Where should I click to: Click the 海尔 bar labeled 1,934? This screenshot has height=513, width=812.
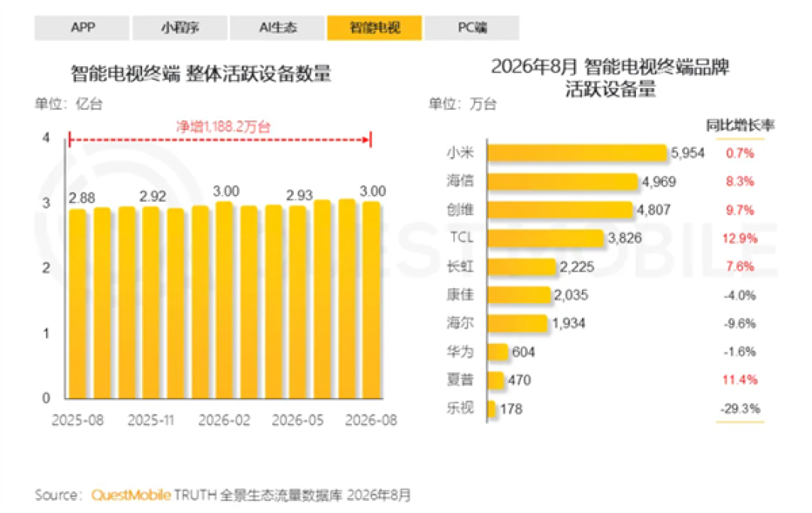517,323
